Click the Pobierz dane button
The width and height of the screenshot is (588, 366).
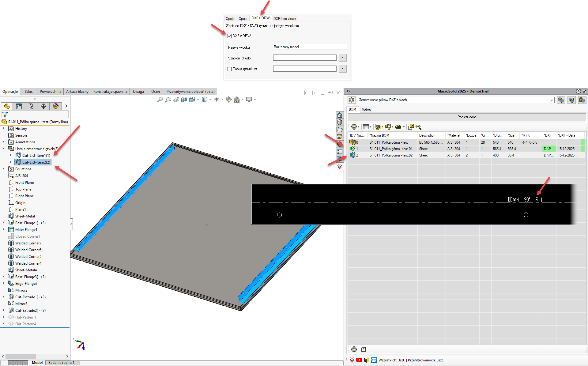pyautogui.click(x=467, y=117)
